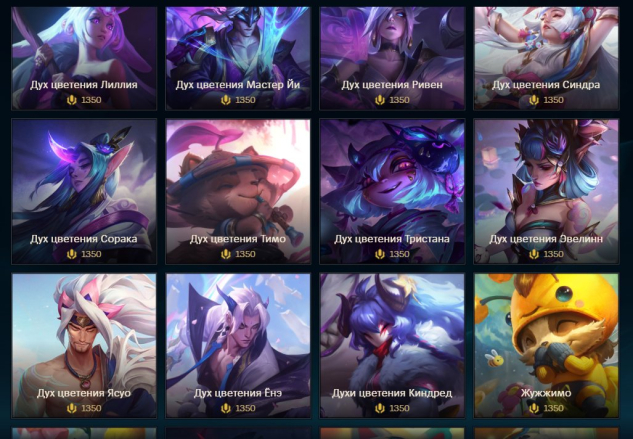The width and height of the screenshot is (633, 439).
Task: Click the Дух цветения Ривен title text
Action: (x=392, y=85)
